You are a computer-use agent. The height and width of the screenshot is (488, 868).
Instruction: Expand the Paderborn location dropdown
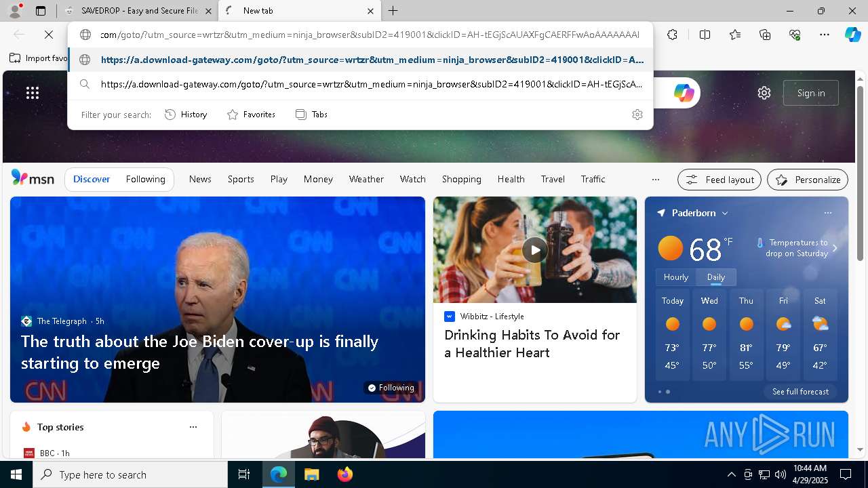(x=724, y=213)
